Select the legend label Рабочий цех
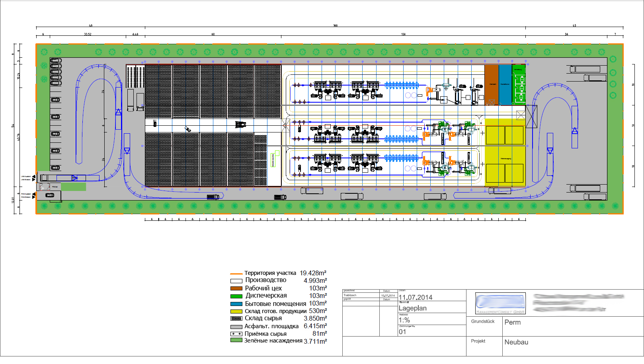Viewport: 644px width, 364px height. click(263, 288)
